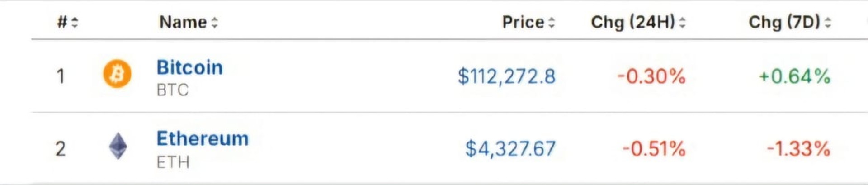This screenshot has width=868, height=185.
Task: Click Ethereum's 7D change of -1.33%
Action: pyautogui.click(x=798, y=148)
